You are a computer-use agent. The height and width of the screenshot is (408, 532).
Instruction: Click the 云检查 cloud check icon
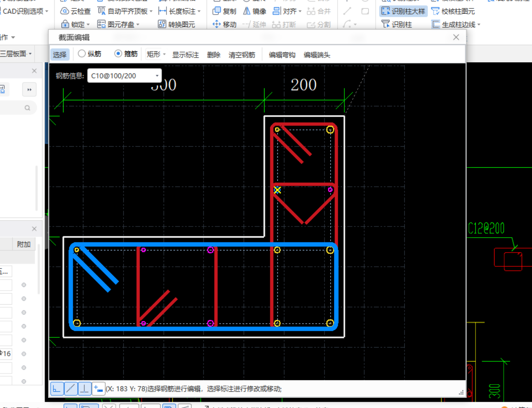coord(64,11)
